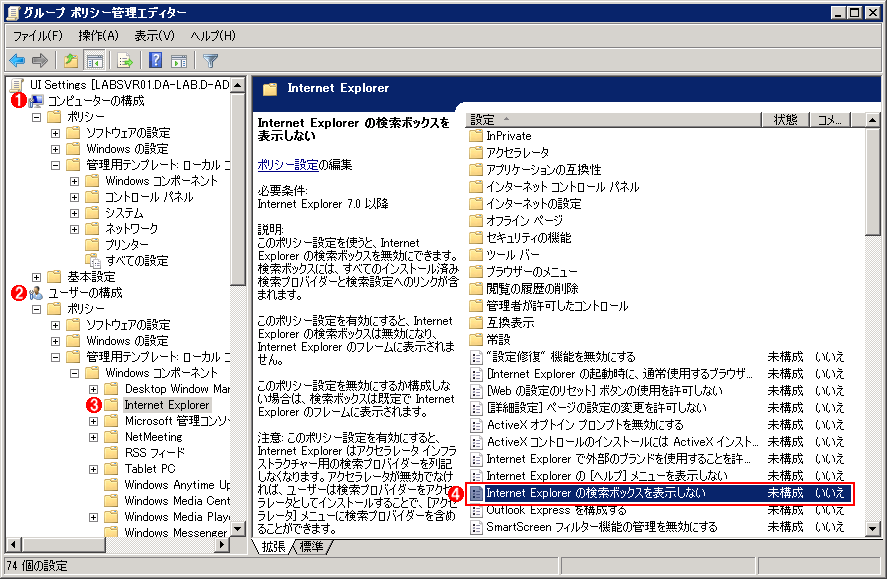The width and height of the screenshot is (887, 579).
Task: Select "[詳細設定] ページの設定の変更を許可しない" row
Action: click(660, 408)
